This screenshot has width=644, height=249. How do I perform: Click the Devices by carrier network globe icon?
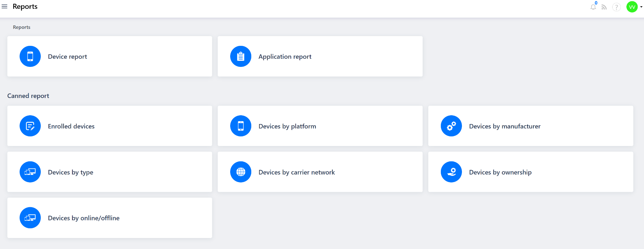(x=241, y=172)
